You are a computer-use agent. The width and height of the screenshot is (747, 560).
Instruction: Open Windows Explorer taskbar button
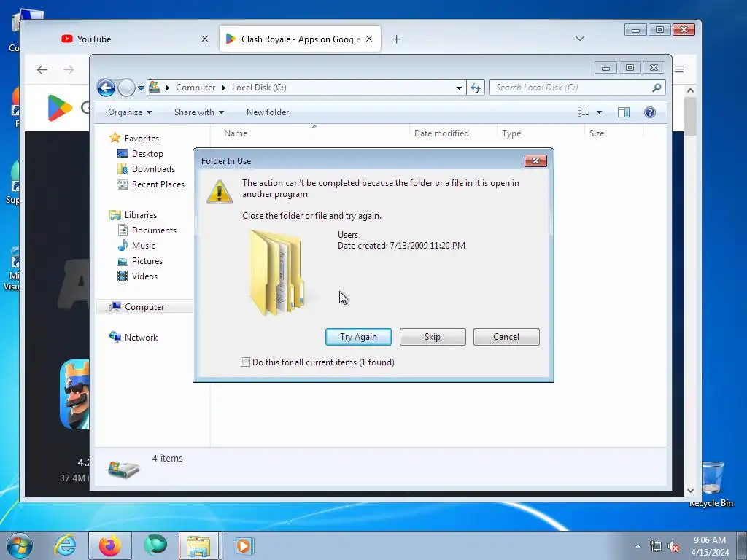coord(199,545)
